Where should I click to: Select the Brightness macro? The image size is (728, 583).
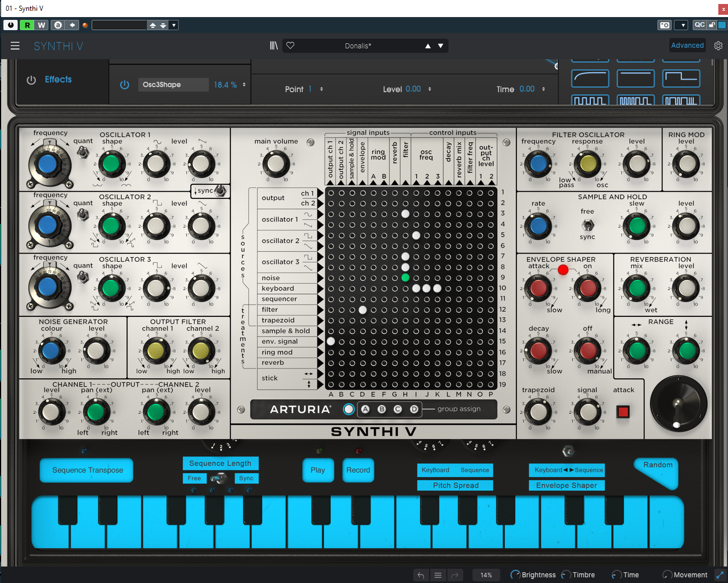click(533, 575)
